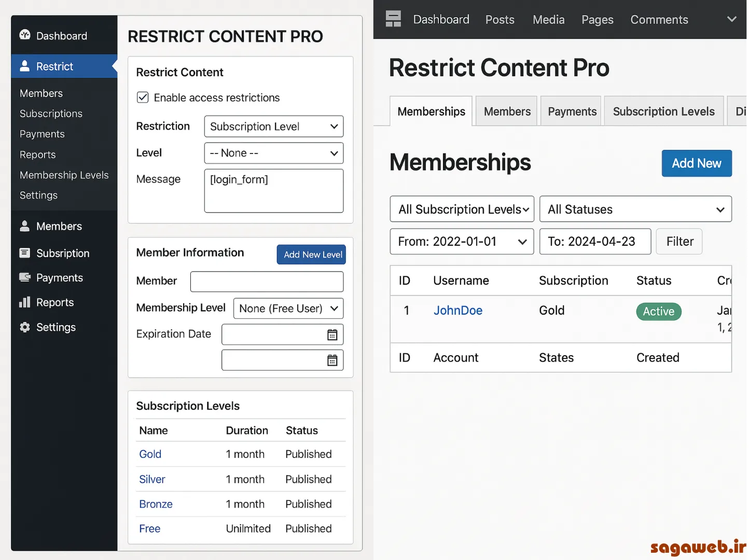Click the calendar icon on the first Expiration Date field
Viewport: 749px width, 560px height.
[x=332, y=334]
